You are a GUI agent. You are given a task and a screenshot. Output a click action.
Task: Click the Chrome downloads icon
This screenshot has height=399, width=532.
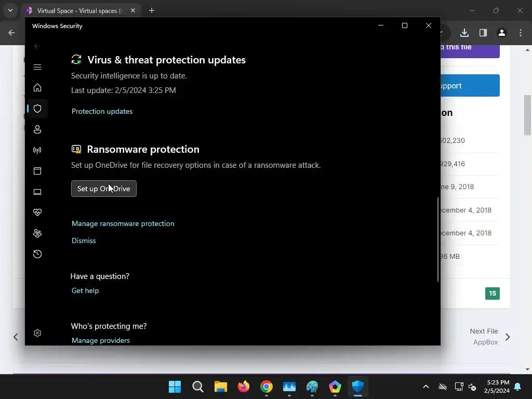tap(464, 33)
